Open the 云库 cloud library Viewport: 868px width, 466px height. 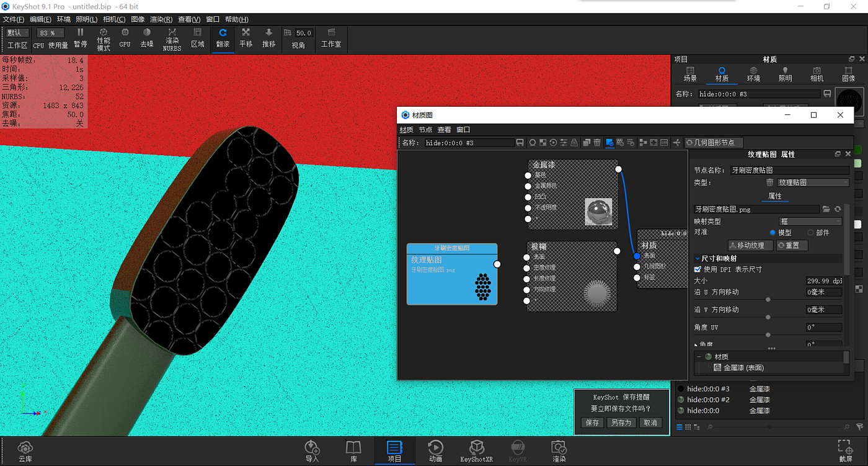pyautogui.click(x=25, y=451)
